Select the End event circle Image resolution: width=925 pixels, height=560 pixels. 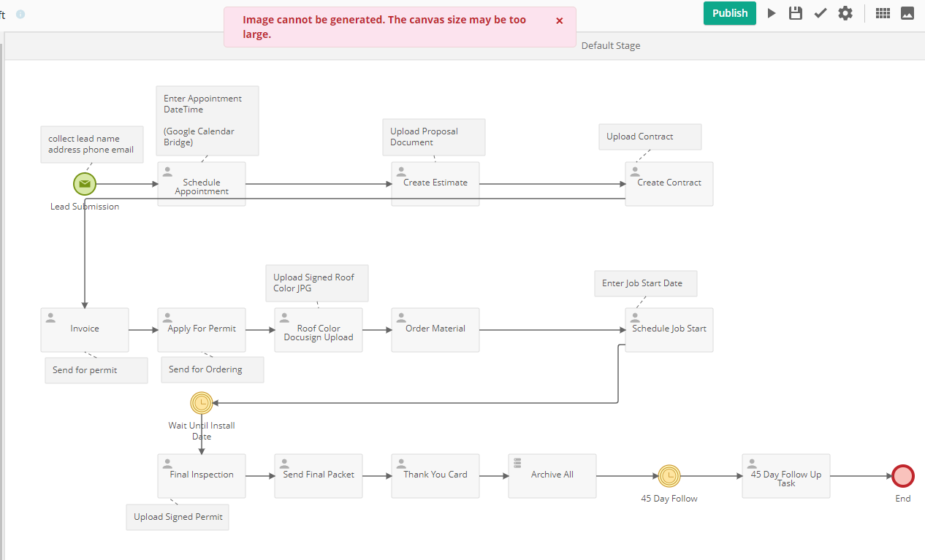click(x=903, y=476)
